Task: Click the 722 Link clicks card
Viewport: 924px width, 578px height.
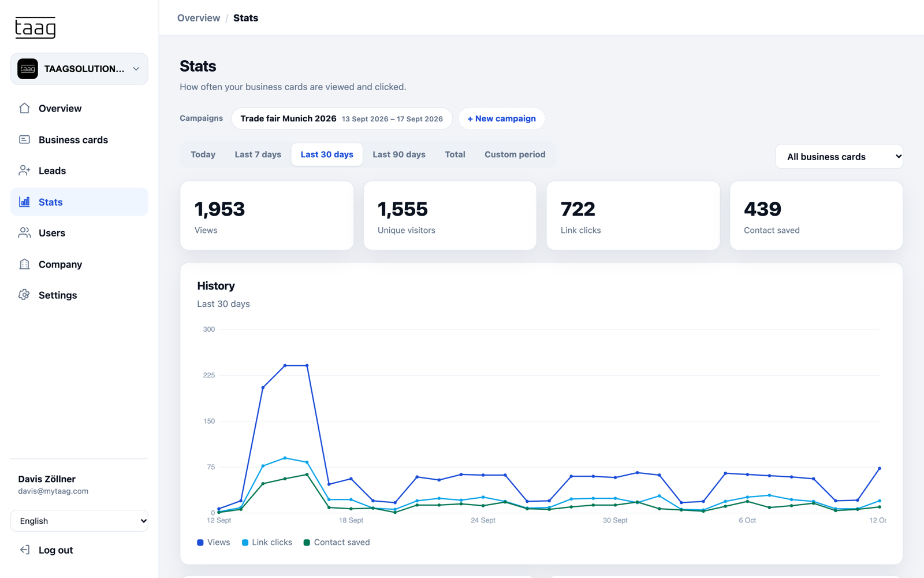Action: [x=633, y=216]
